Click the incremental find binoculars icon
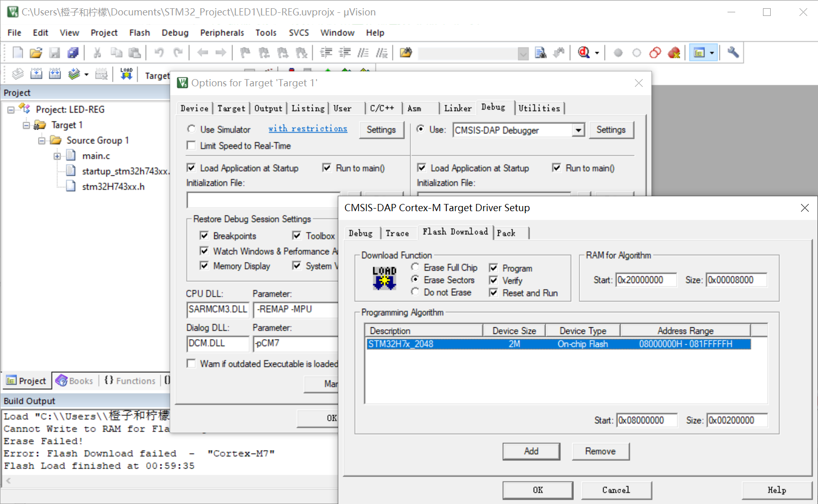 [x=559, y=52]
